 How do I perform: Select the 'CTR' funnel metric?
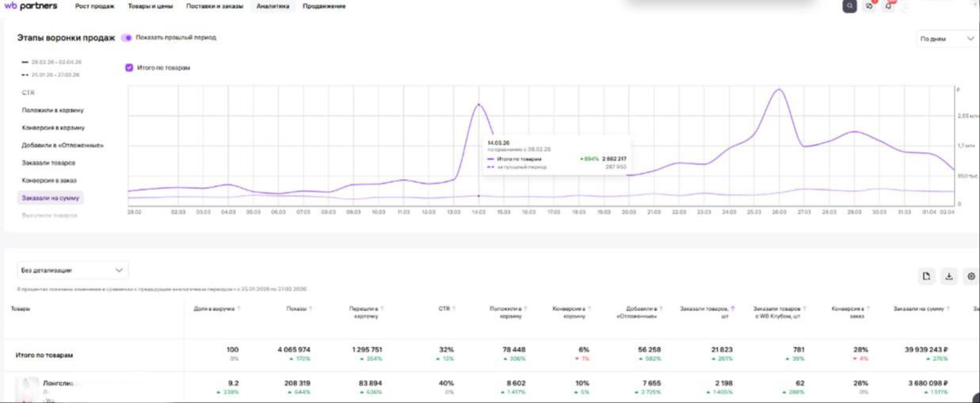click(x=29, y=93)
